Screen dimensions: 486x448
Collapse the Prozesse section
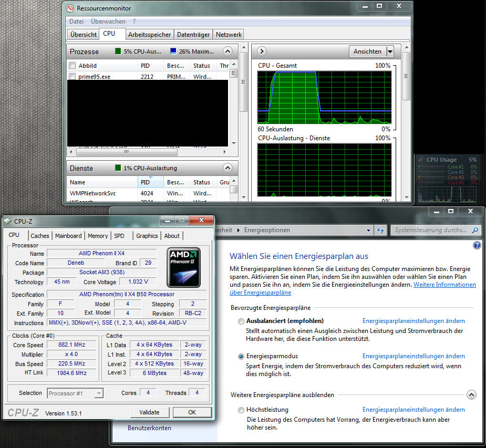pyautogui.click(x=228, y=51)
